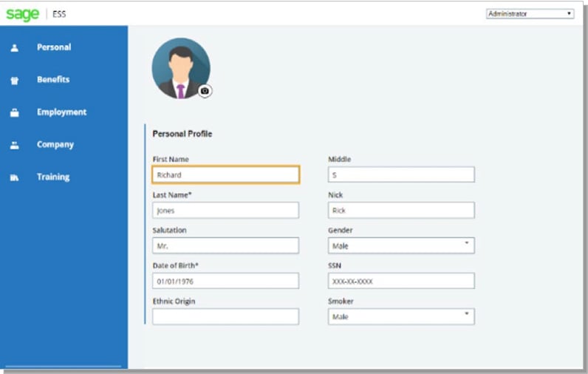This screenshot has height=374, width=588.
Task: Click the empty Ethnic Origin field
Action: tap(226, 316)
